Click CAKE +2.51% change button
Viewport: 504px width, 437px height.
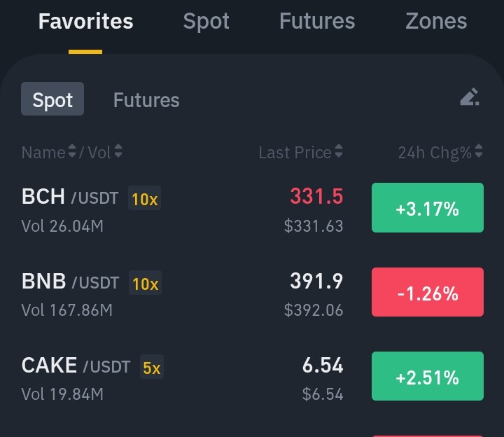(428, 376)
